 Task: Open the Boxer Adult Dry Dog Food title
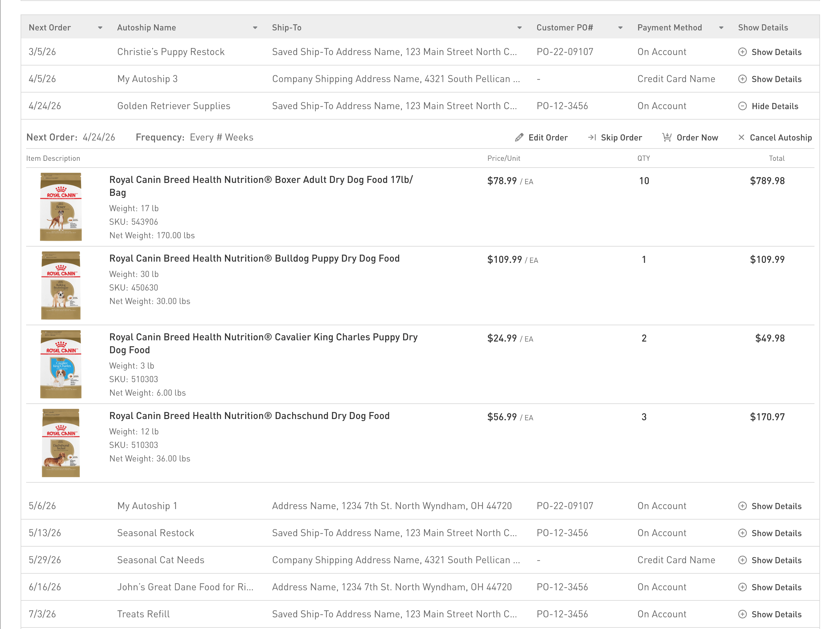pyautogui.click(x=261, y=186)
